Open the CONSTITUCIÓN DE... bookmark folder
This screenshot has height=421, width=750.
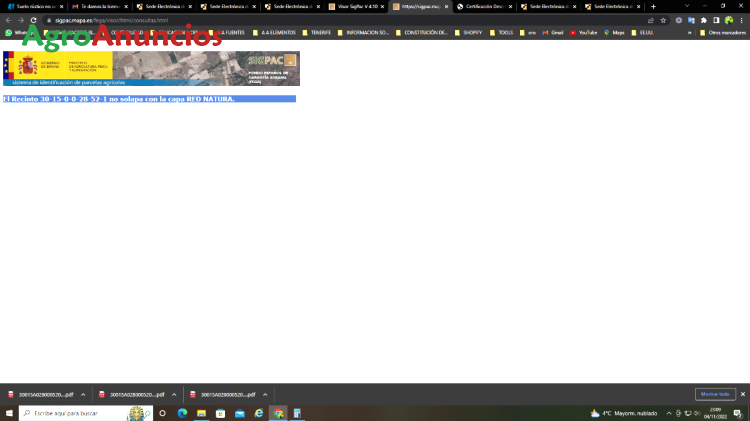tap(421, 33)
